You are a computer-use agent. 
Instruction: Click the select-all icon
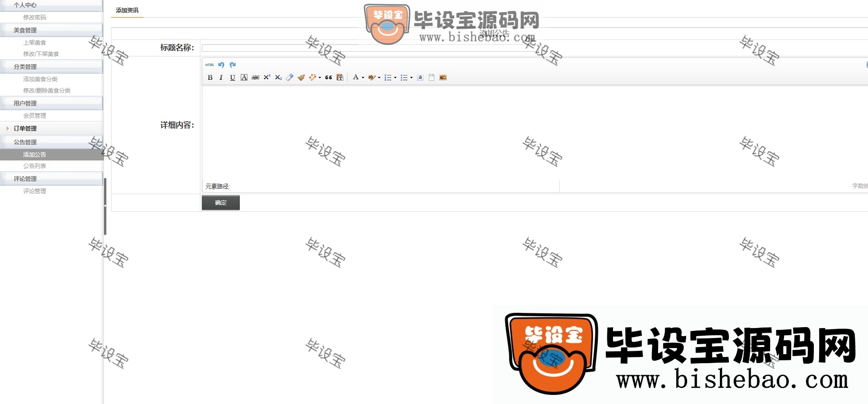click(x=420, y=77)
